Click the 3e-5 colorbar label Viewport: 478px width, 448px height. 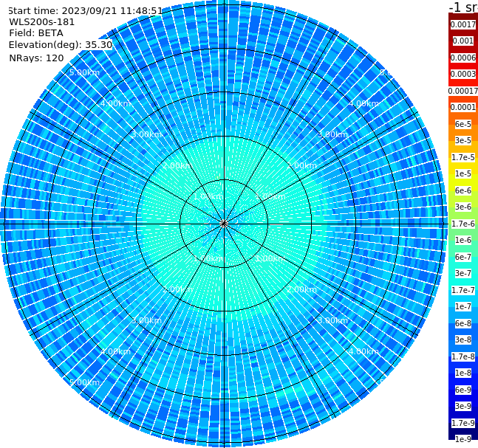[463, 140]
